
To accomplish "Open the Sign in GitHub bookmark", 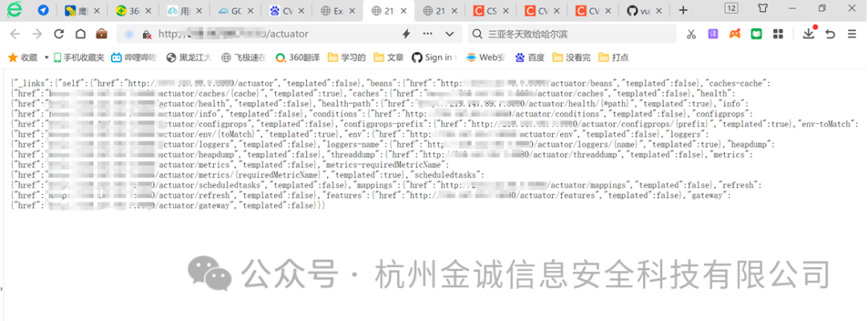I will tap(434, 57).
